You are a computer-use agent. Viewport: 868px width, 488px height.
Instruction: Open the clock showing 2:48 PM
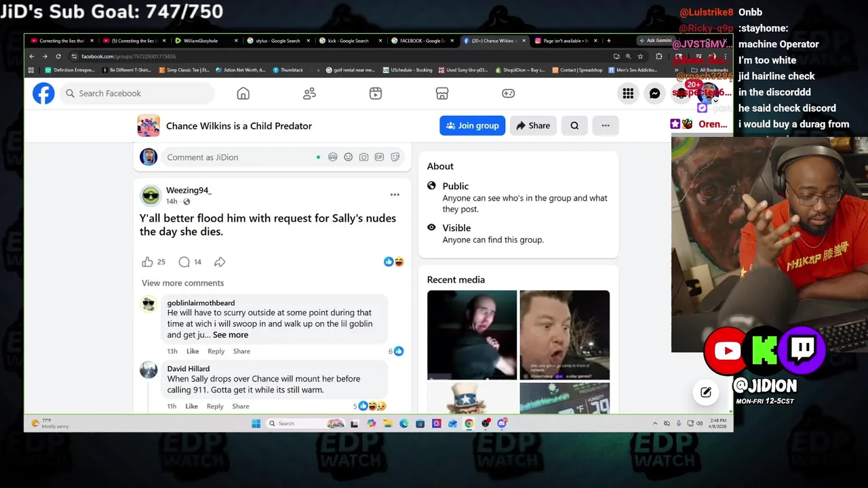[718, 424]
